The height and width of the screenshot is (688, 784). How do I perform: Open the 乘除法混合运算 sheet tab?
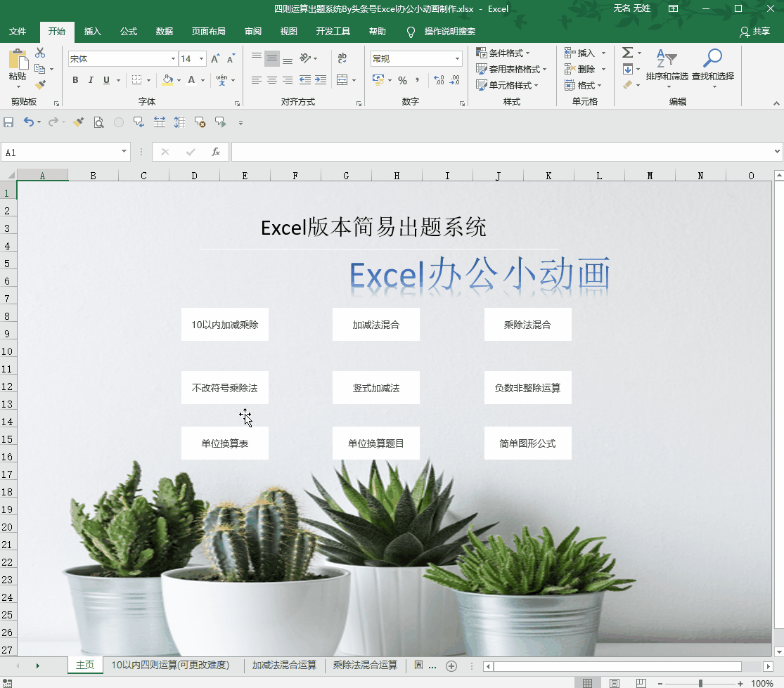(365, 665)
